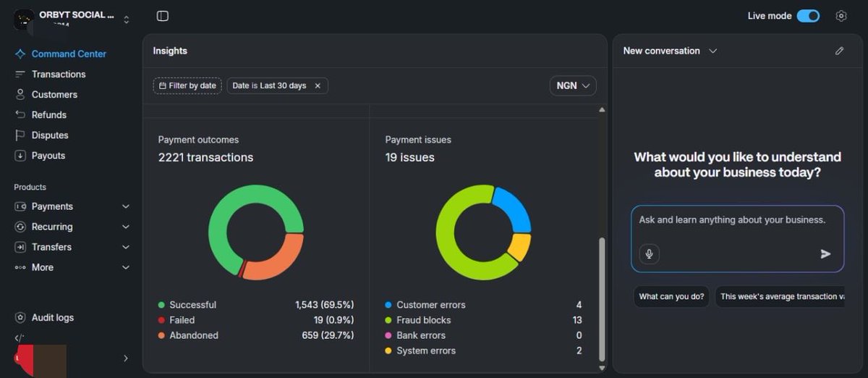Click the Bank errors legend row

(483, 335)
